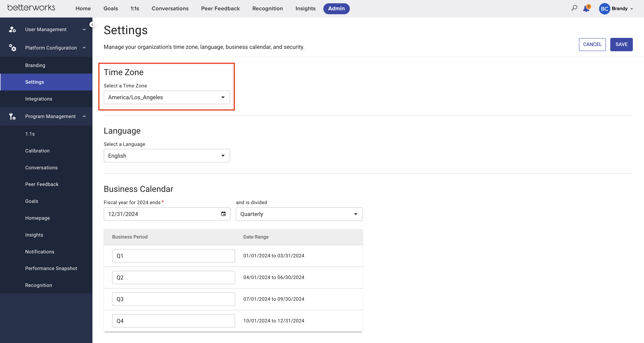This screenshot has height=343, width=644.
Task: Open the fiscal year calendar picker icon
Action: [x=223, y=214]
